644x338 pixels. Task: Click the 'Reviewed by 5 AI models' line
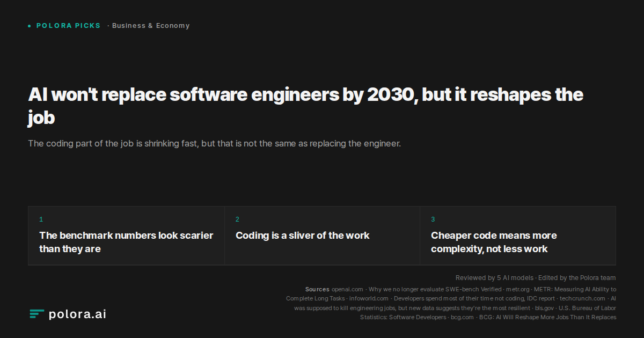coord(536,278)
